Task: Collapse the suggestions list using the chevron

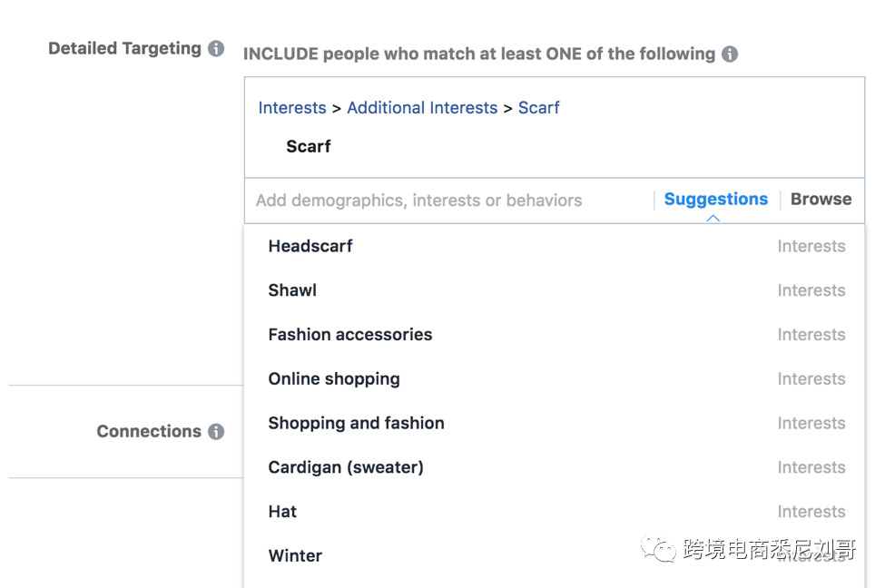Action: coord(715,218)
